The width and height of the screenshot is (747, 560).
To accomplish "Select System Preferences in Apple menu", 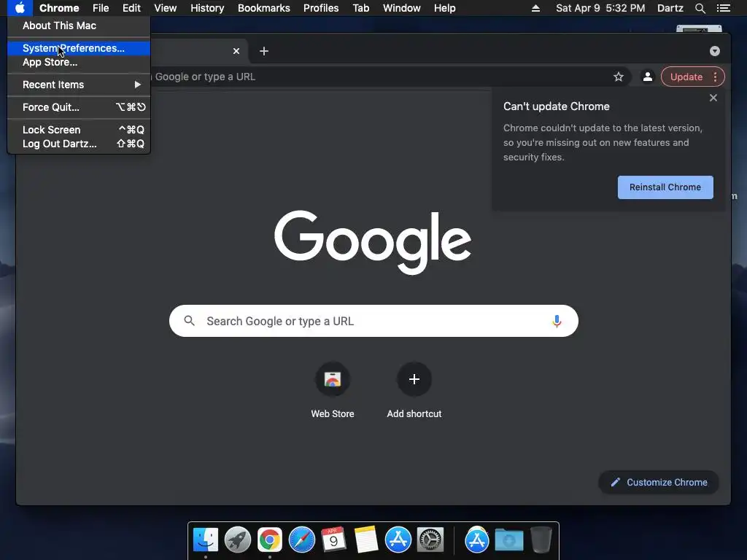I will 79,48.
